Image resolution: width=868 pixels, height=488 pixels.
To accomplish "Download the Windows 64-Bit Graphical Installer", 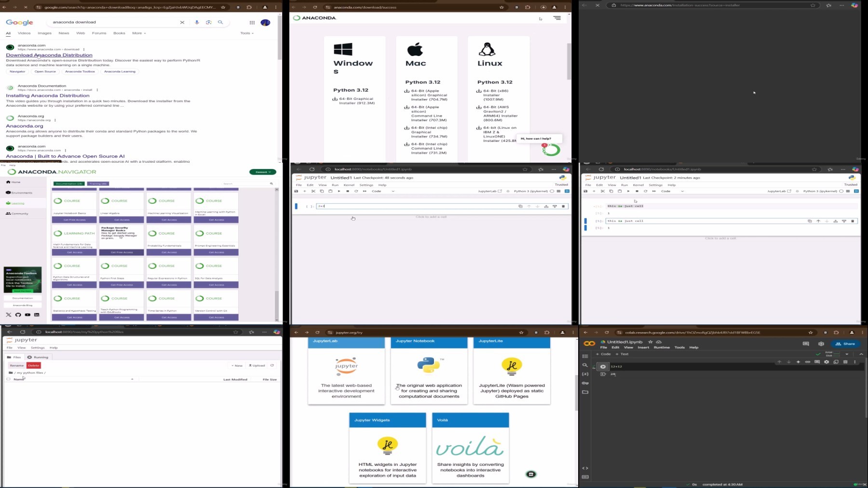I will [x=353, y=101].
